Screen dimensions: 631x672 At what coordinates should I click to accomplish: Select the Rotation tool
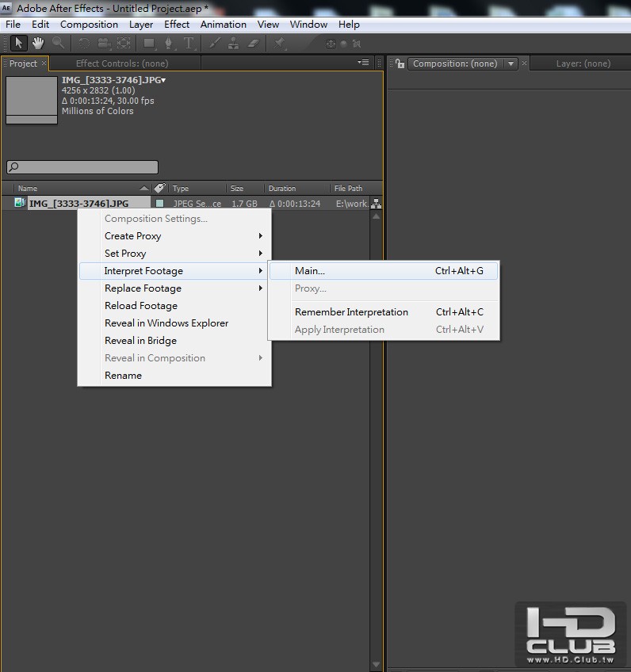(83, 44)
